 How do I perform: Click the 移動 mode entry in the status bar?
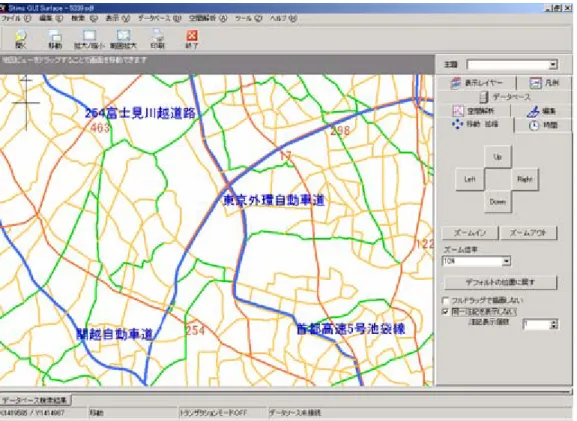point(96,413)
